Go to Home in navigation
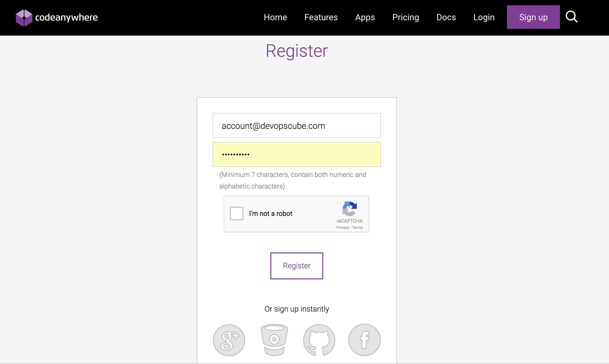Screen dimensions: 609x364 tap(275, 17)
